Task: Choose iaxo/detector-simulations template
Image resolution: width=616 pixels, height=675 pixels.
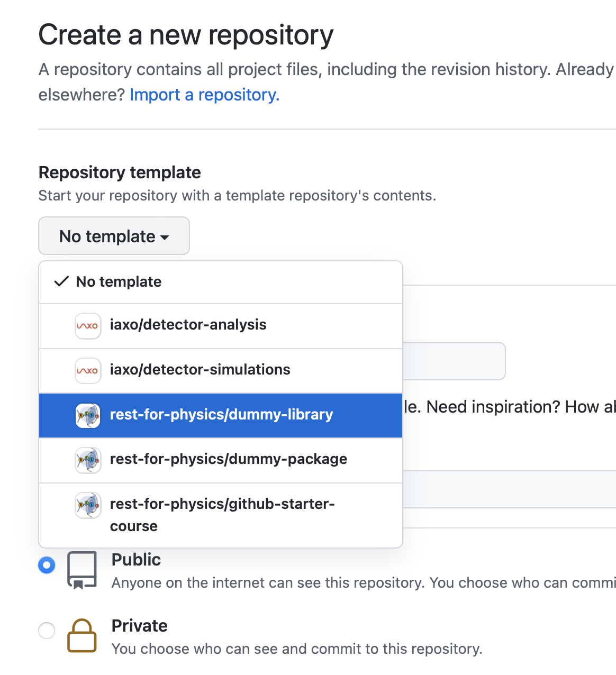Action: click(221, 370)
